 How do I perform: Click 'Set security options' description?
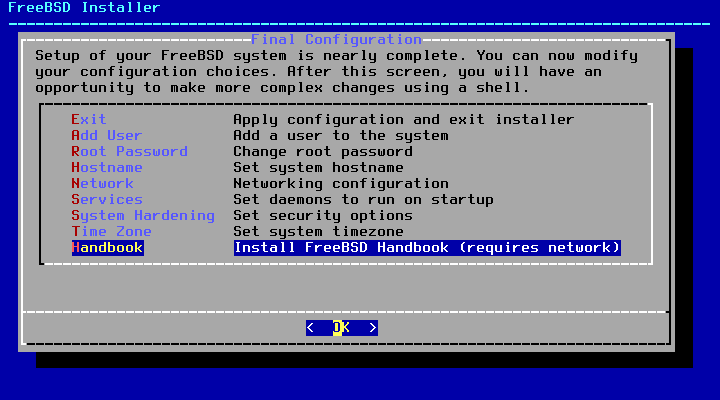click(323, 216)
